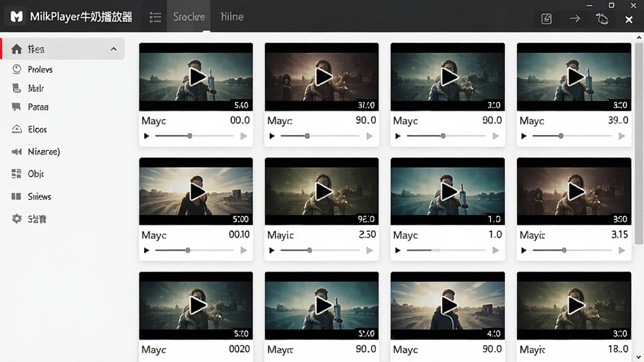Click the square note icon in the top bar
The image size is (644, 362).
[x=547, y=19]
